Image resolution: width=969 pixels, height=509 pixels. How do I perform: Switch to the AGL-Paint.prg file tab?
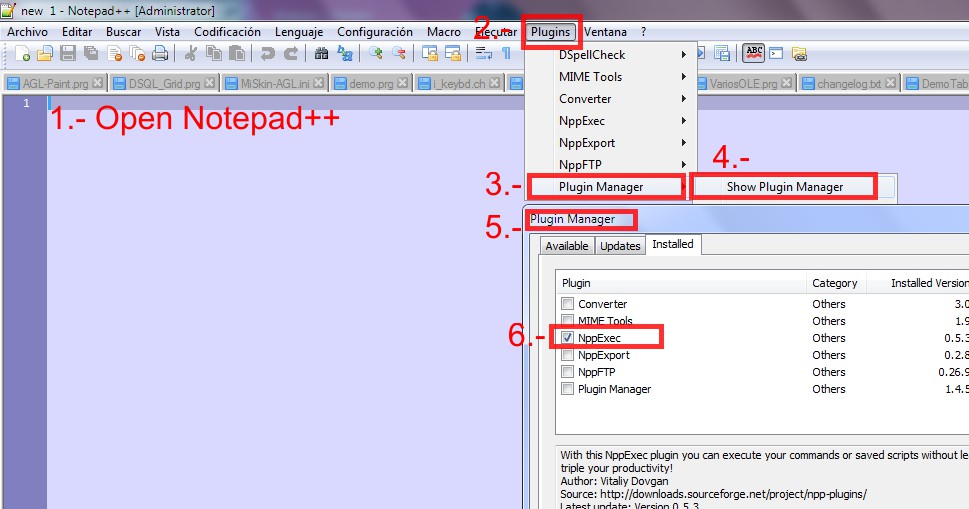tap(56, 83)
